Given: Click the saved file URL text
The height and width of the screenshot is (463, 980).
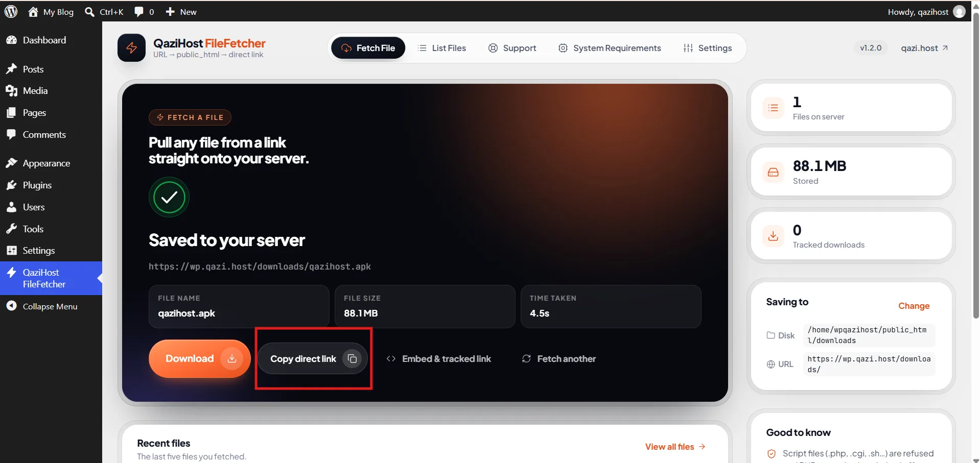Looking at the screenshot, I should click(x=260, y=266).
